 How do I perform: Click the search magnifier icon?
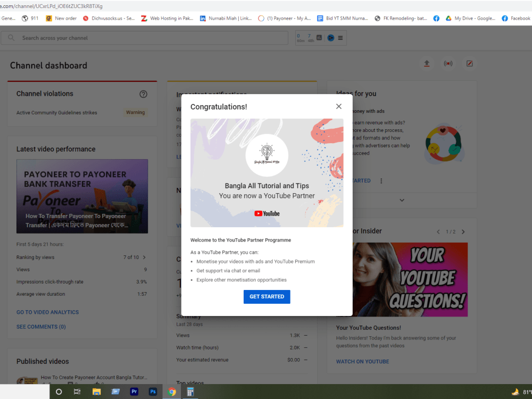coord(11,38)
